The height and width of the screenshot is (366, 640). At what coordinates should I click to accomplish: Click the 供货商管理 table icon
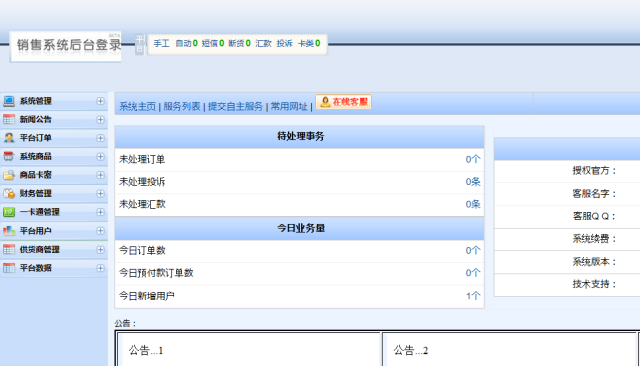click(x=9, y=249)
